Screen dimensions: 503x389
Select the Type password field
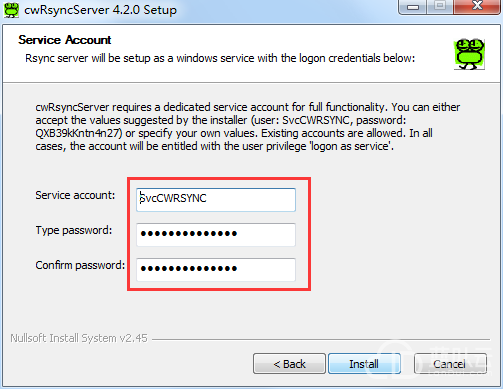[216, 234]
